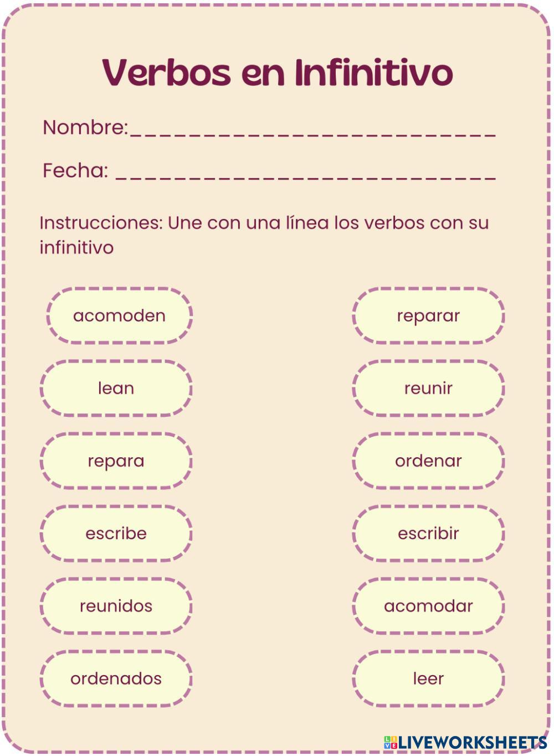Select the 'ordenados' verb box
The image size is (554, 756).
click(116, 679)
